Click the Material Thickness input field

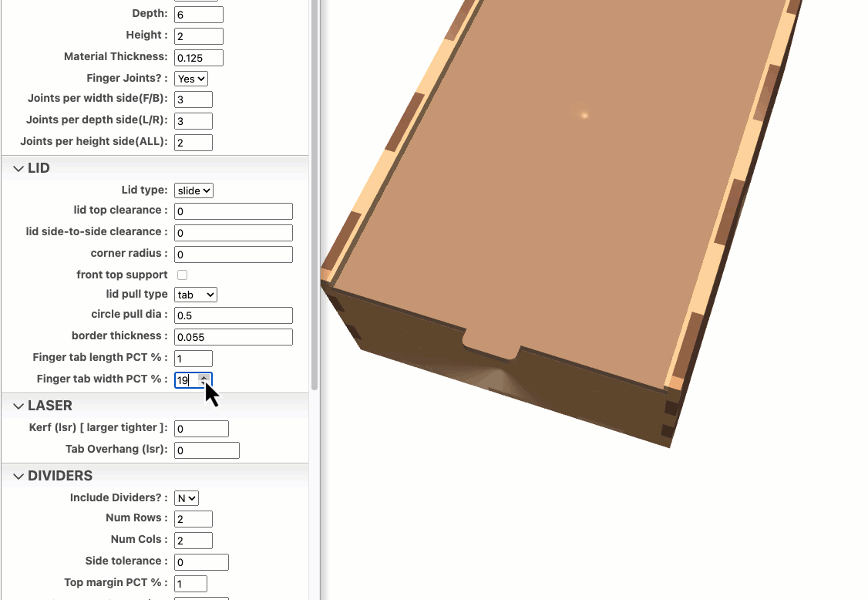(199, 58)
